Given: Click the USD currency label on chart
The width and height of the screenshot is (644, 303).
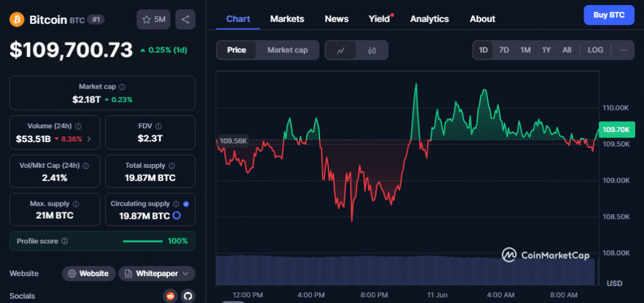Looking at the screenshot, I should pos(614,284).
